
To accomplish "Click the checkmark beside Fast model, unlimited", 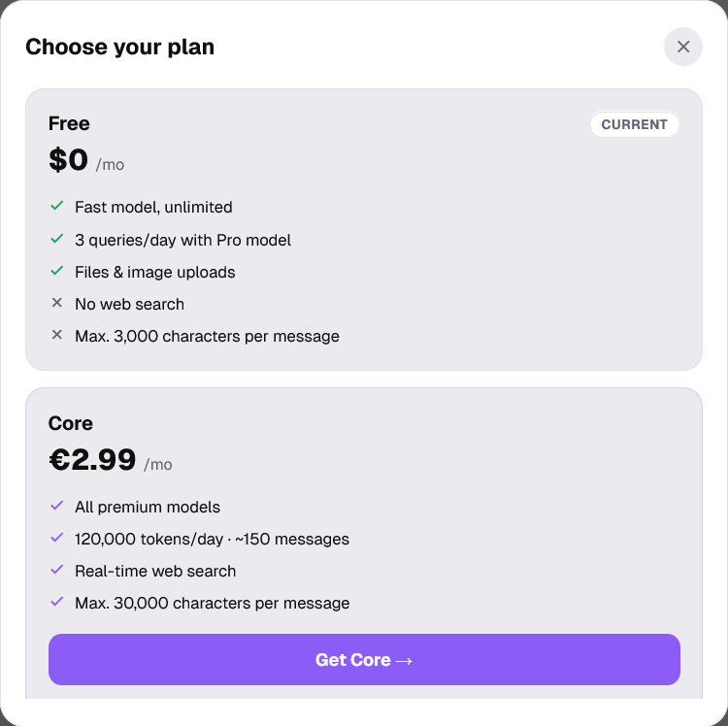I will [x=57, y=207].
